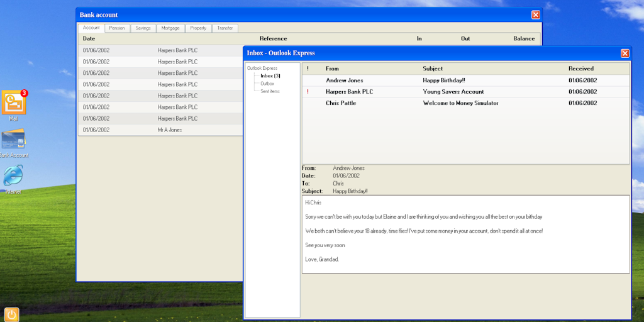The image size is (644, 322).
Task: Click the To field value 'Chris'
Action: [x=338, y=184]
